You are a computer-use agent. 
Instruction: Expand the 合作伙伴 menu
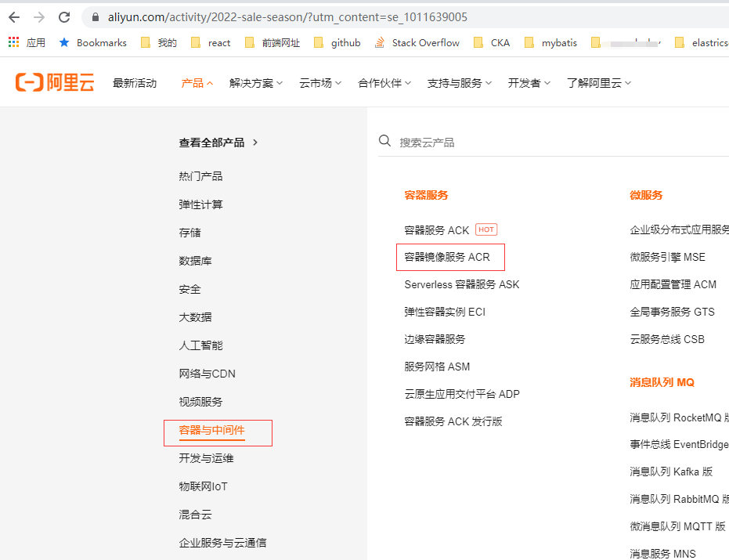point(384,83)
